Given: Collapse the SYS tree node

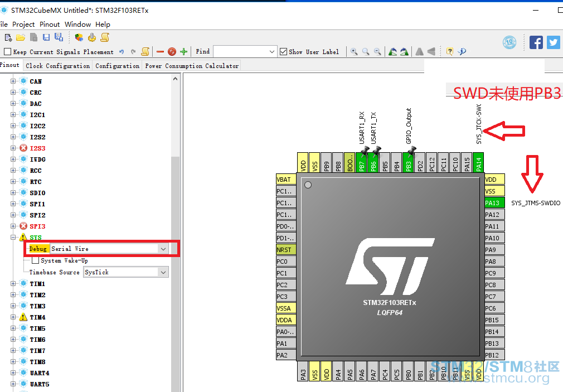Looking at the screenshot, I should pyautogui.click(x=13, y=237).
